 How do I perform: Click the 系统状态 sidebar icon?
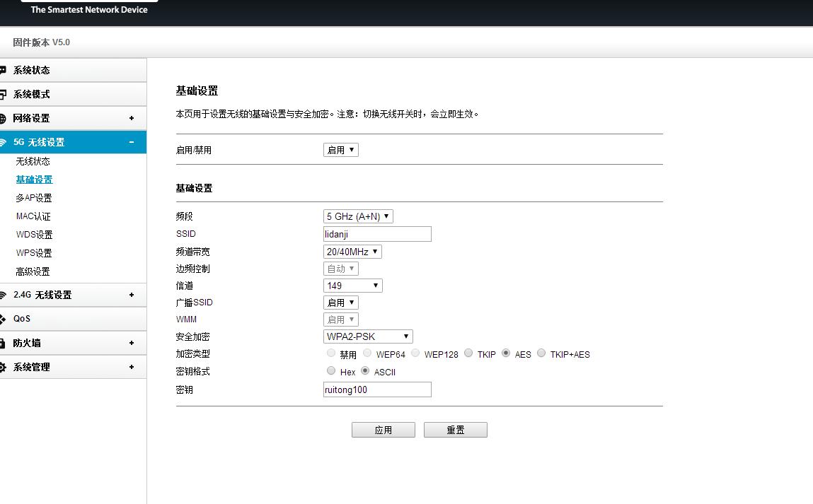(4, 70)
